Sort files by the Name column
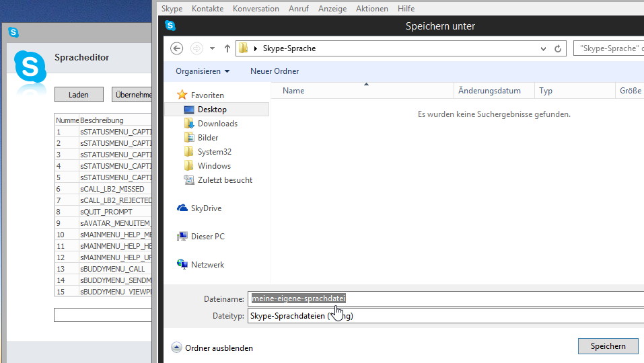 (293, 91)
